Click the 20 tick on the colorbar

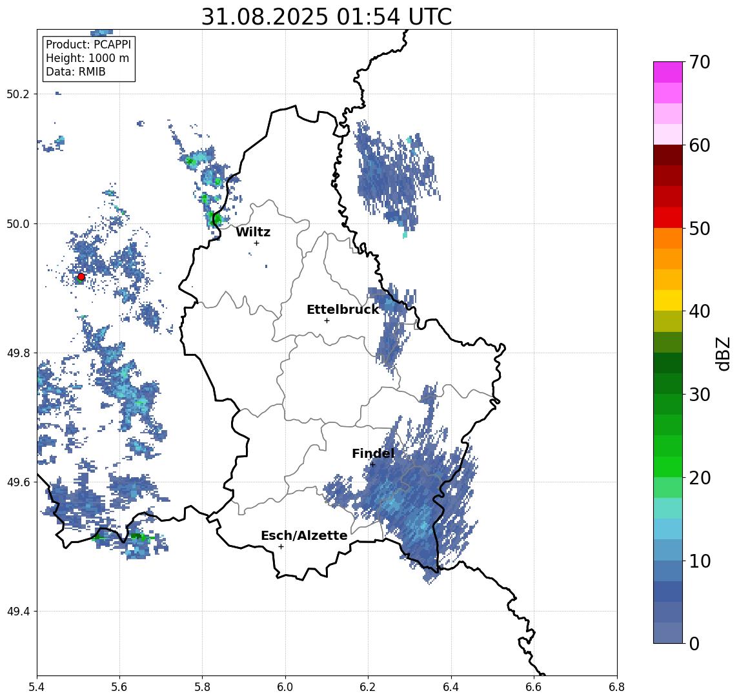(700, 477)
